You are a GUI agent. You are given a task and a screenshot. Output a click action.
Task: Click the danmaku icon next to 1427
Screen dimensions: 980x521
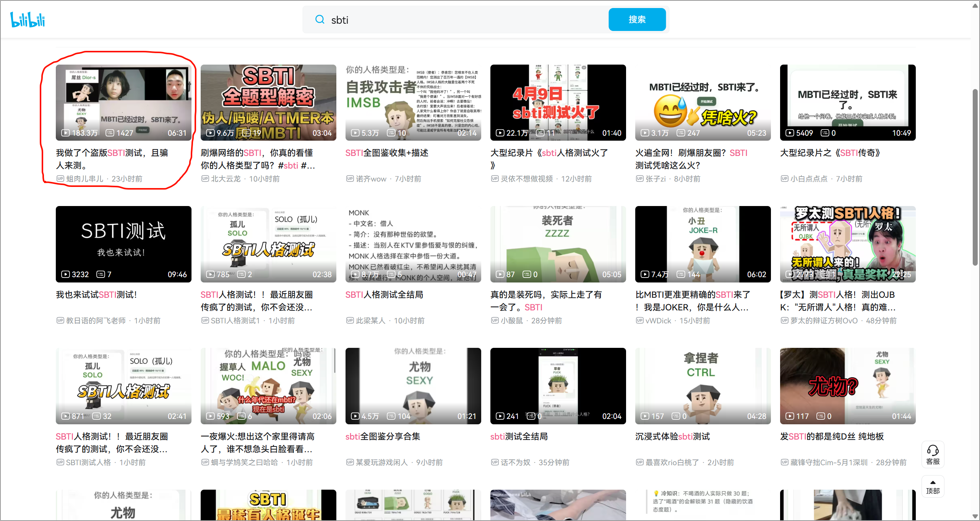pos(110,133)
